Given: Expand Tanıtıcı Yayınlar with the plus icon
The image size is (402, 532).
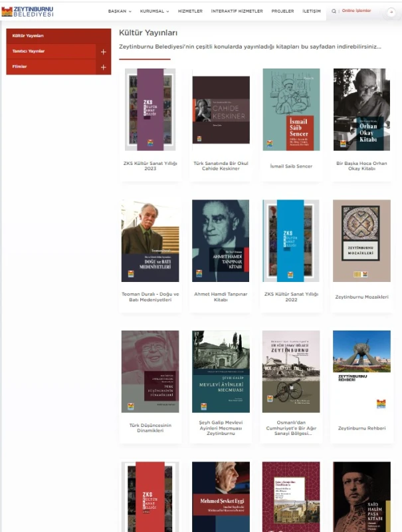Looking at the screenshot, I should 104,52.
